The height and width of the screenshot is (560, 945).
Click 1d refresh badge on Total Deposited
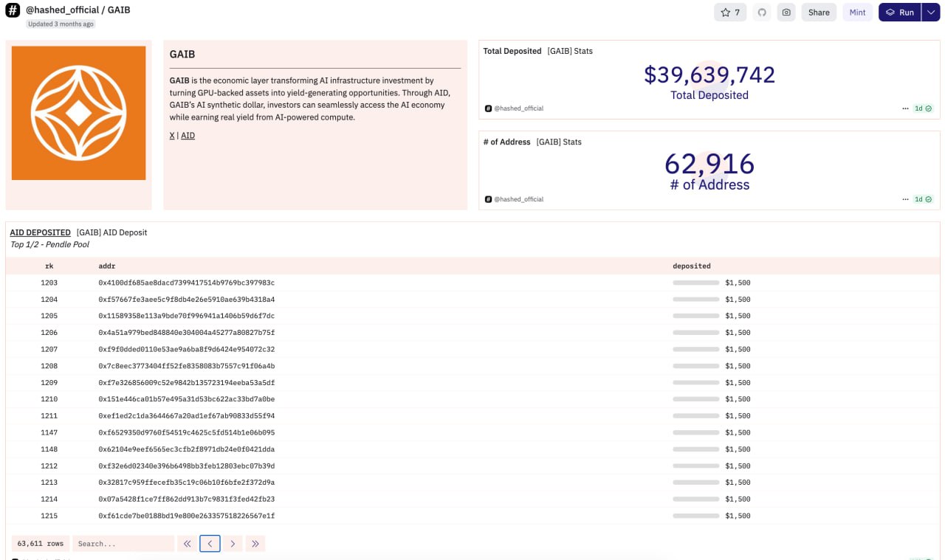coord(923,108)
